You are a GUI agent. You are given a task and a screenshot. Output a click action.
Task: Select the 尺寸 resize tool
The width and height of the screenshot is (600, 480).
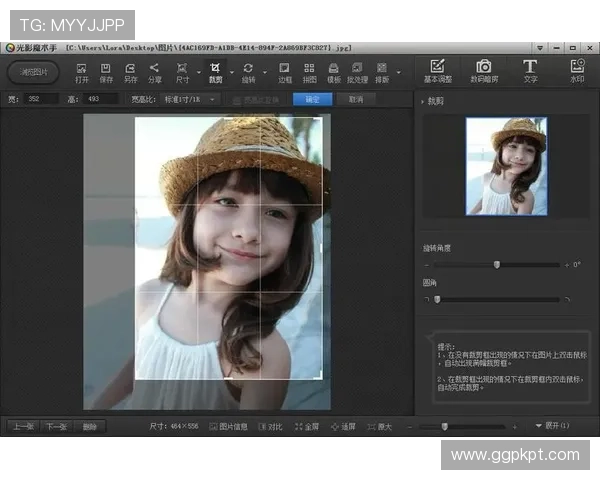click(x=182, y=73)
